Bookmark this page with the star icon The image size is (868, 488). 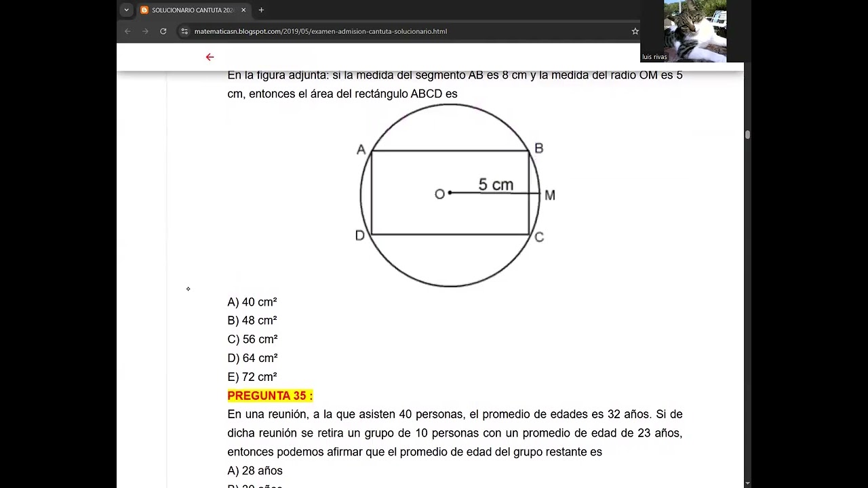tap(635, 31)
